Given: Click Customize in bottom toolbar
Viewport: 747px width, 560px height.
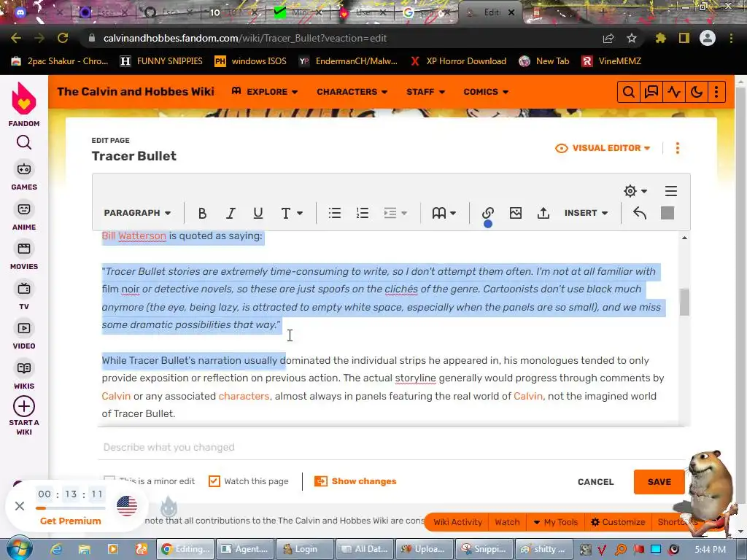Looking at the screenshot, I should tap(618, 522).
